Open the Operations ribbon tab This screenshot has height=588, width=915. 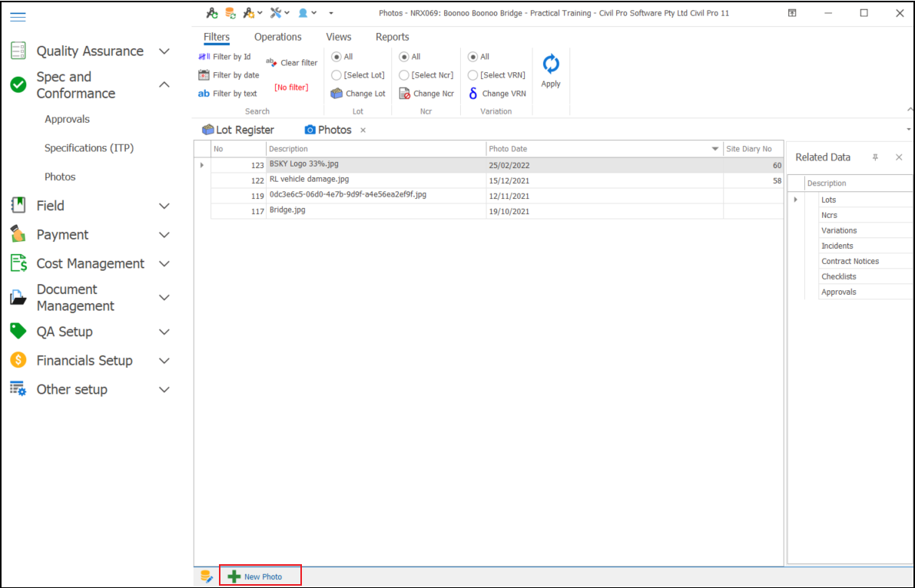(x=277, y=37)
